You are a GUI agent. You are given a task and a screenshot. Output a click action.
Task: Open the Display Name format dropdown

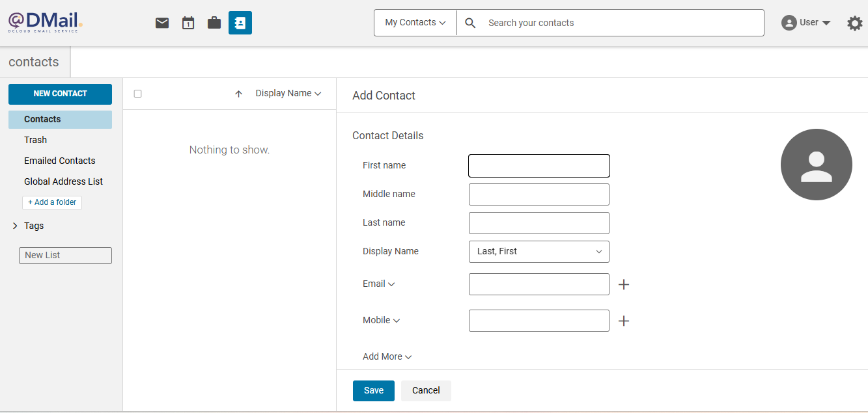coord(539,252)
